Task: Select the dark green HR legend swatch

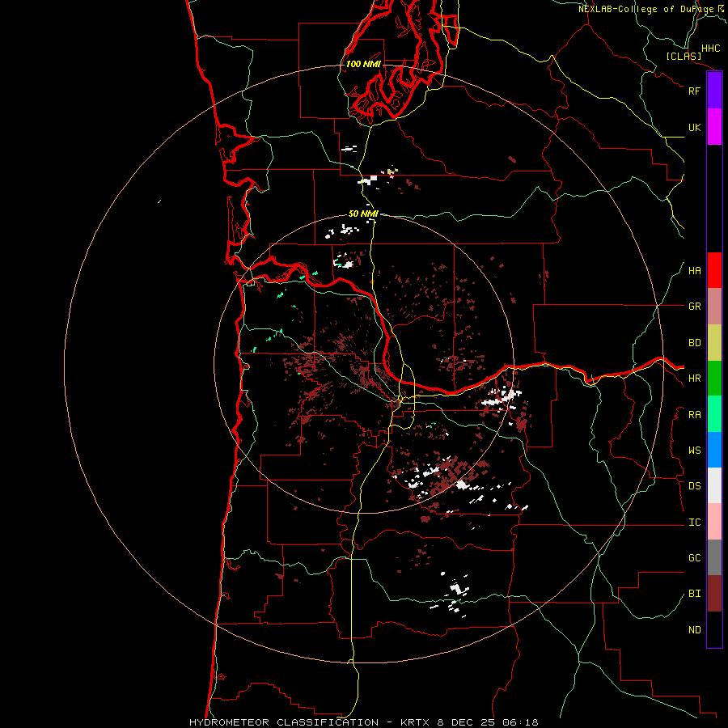Action: click(x=714, y=379)
